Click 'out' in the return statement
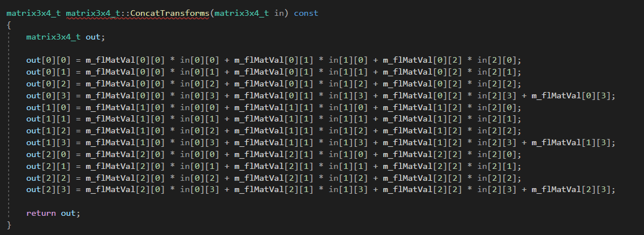644x235 pixels. point(68,214)
